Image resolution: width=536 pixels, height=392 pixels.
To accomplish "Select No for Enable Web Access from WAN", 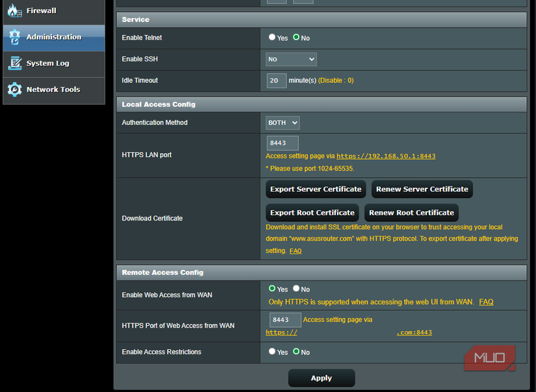I will click(x=296, y=289).
